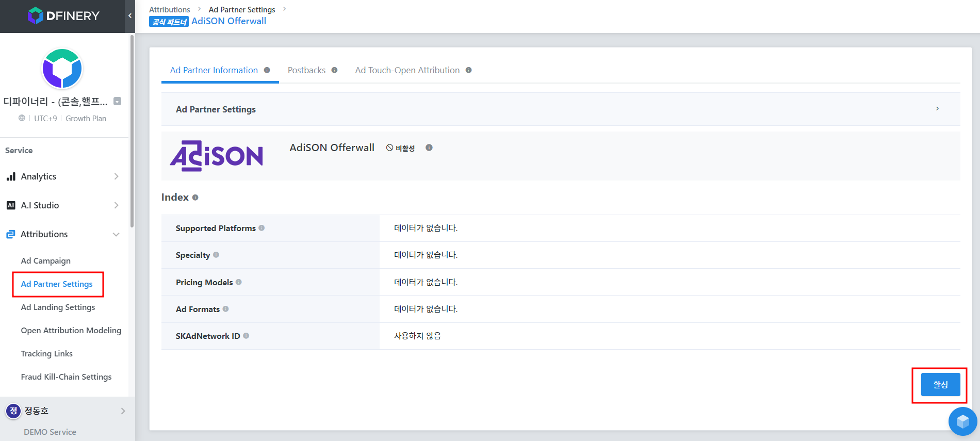Open Open Attribution Modeling
This screenshot has height=441, width=980.
coord(71,331)
